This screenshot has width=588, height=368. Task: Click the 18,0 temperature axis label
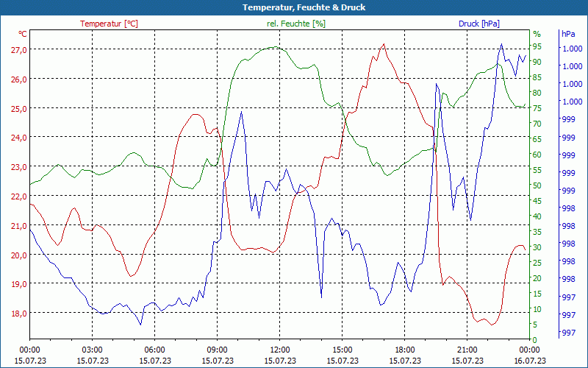[x=19, y=314]
